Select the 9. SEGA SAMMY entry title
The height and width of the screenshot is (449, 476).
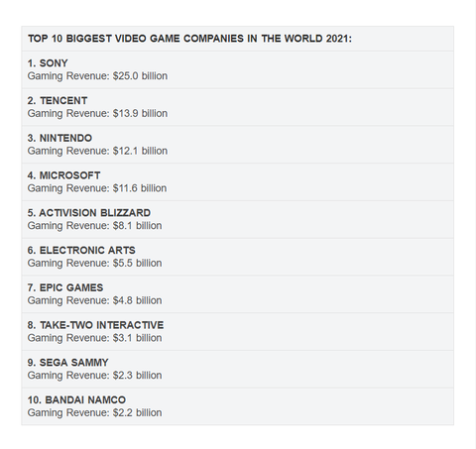(x=68, y=363)
